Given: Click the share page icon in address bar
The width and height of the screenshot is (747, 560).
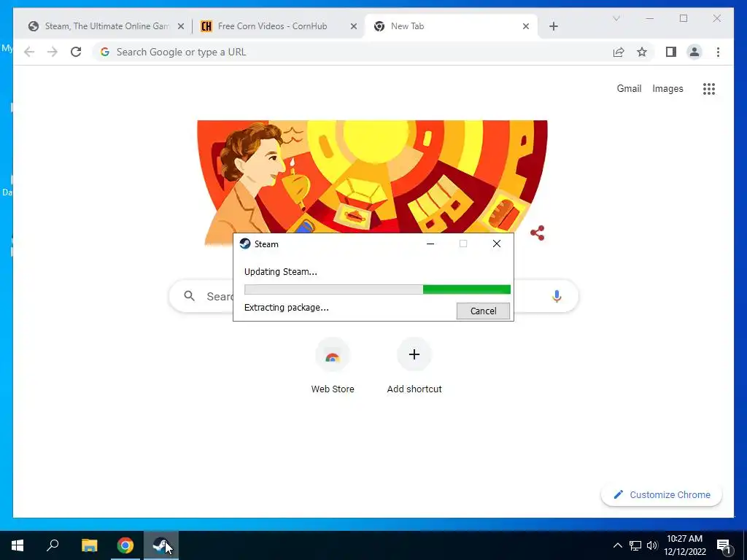Looking at the screenshot, I should click(x=619, y=52).
